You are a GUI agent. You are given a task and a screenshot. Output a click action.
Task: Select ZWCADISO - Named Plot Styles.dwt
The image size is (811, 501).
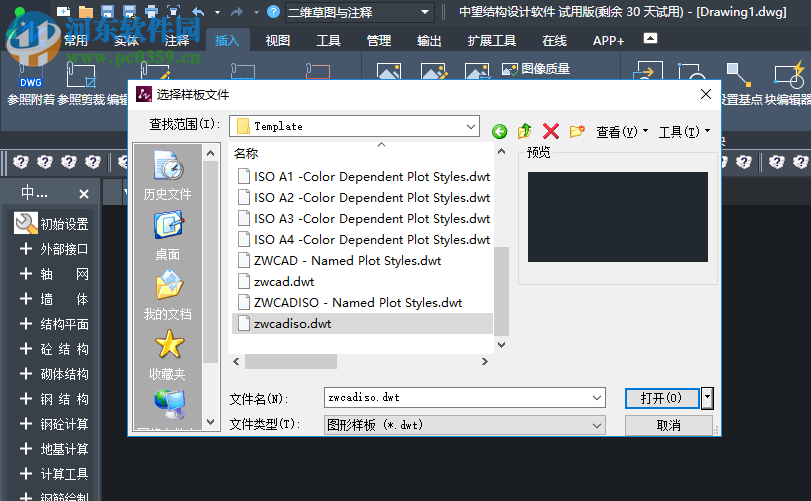(350, 303)
